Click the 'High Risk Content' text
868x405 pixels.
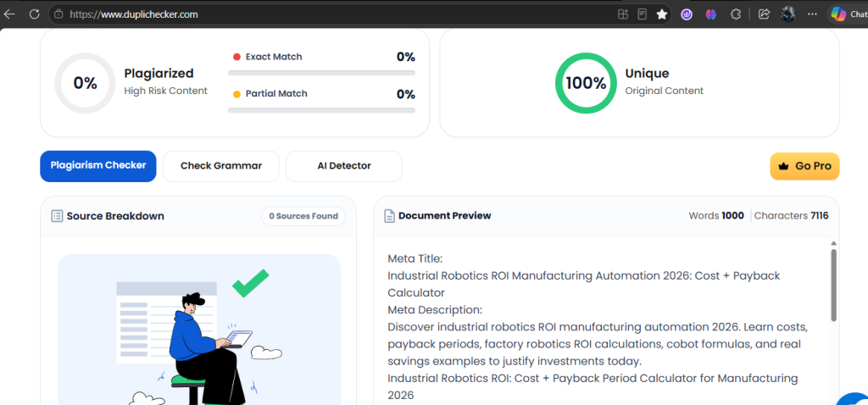165,91
